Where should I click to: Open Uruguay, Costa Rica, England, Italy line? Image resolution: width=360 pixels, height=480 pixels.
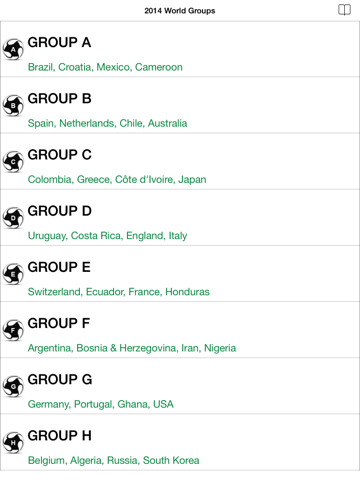click(107, 236)
